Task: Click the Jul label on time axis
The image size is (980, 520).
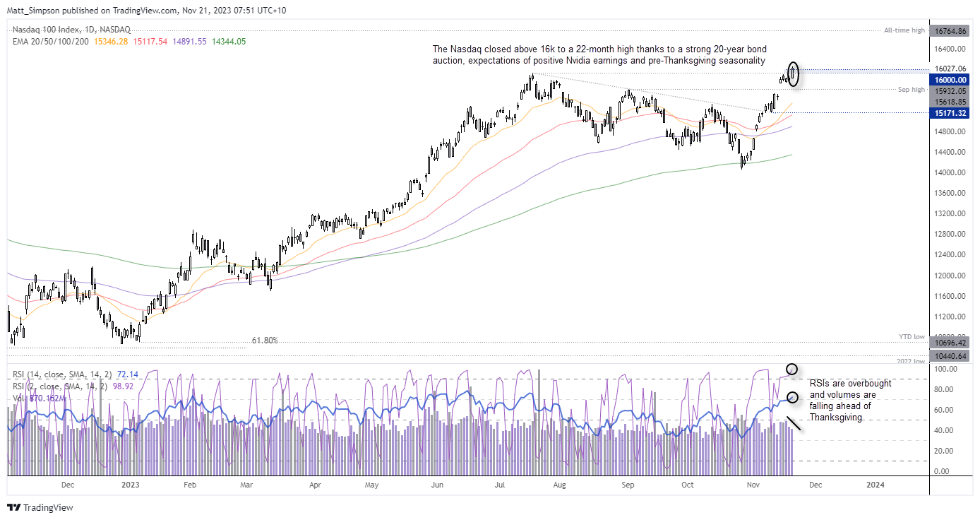Action: 500,485
